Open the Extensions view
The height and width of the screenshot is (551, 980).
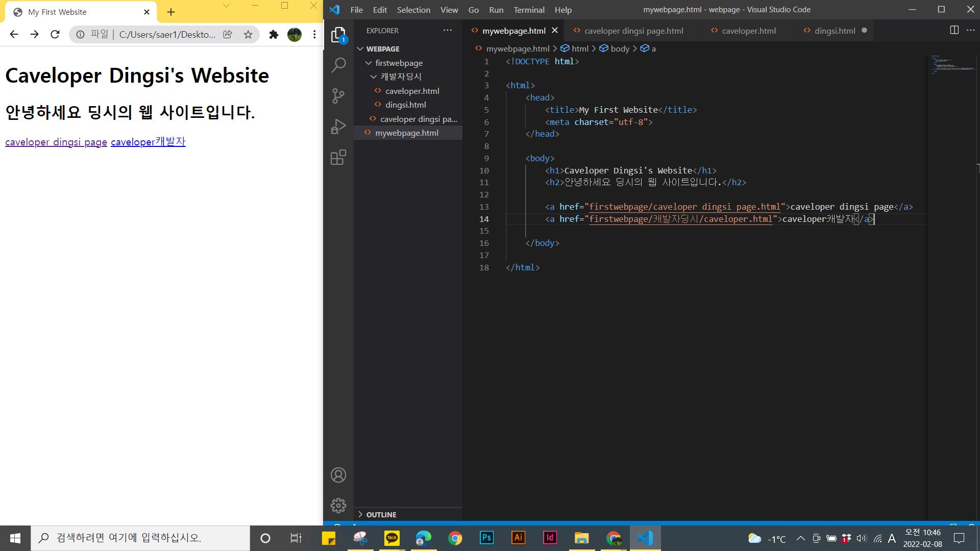[x=338, y=157]
